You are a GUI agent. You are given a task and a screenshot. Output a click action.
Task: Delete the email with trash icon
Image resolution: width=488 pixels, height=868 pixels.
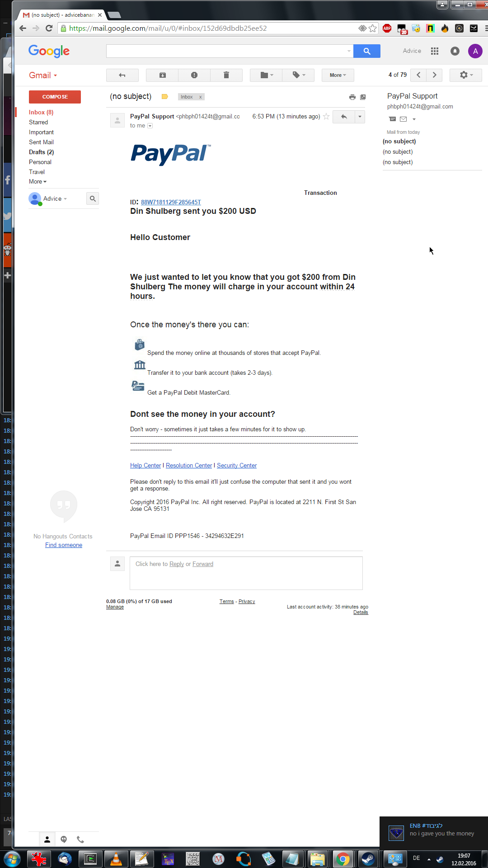226,75
